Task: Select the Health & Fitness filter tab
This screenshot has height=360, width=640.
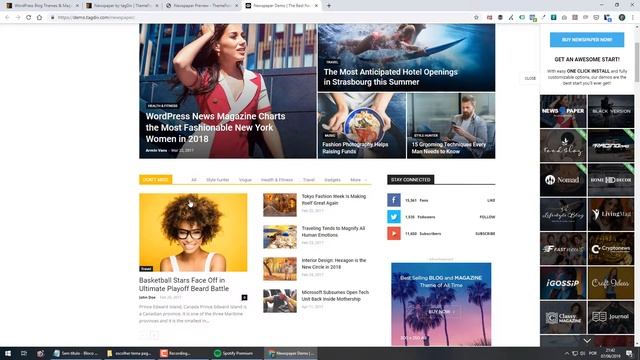Action: [277, 180]
